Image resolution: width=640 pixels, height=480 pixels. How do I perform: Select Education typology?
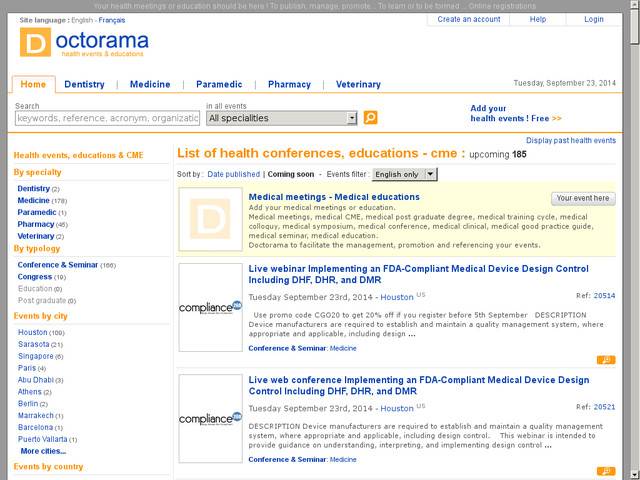35,289
